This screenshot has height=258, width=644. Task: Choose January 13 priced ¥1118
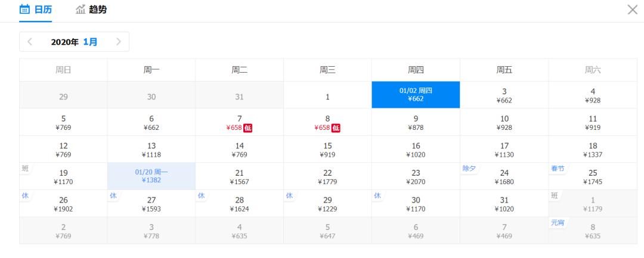click(151, 149)
